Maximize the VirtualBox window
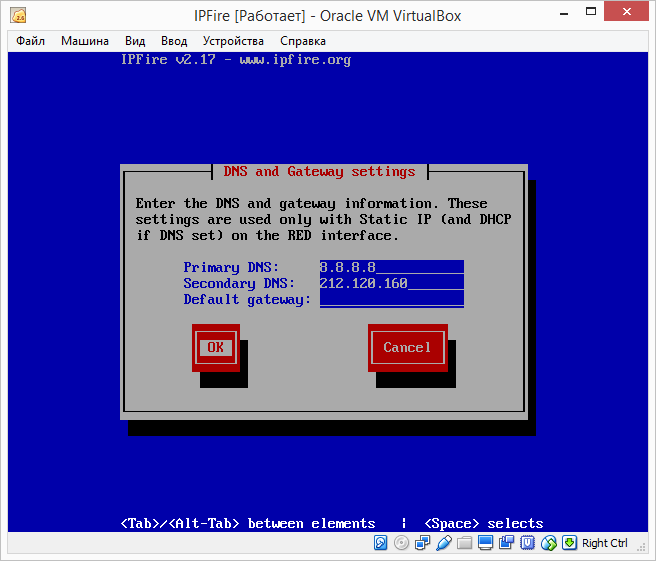Image resolution: width=656 pixels, height=561 pixels. click(591, 12)
